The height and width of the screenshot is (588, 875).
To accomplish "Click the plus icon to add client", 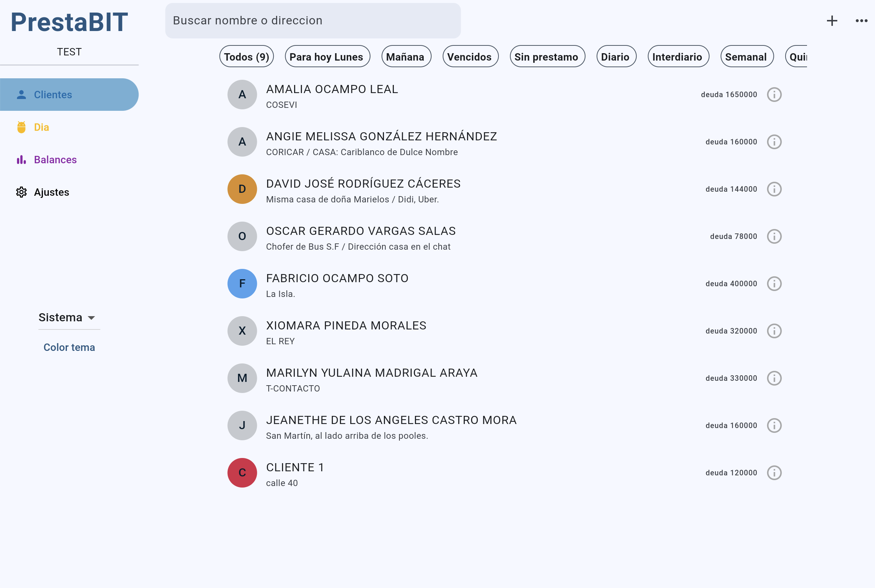I will tap(831, 21).
